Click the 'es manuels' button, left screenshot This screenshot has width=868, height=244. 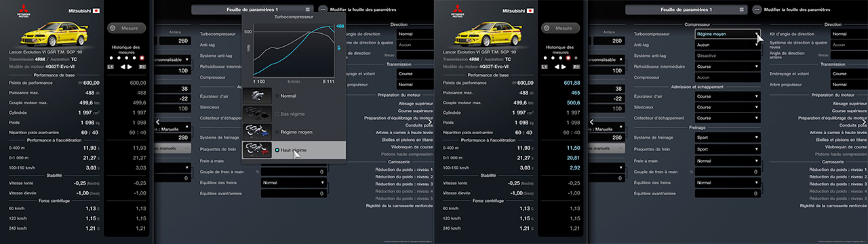point(173,148)
